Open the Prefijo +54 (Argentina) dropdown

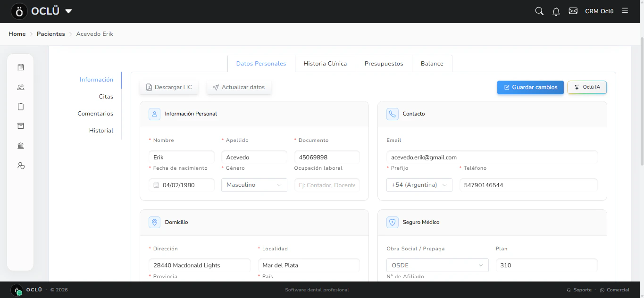419,185
